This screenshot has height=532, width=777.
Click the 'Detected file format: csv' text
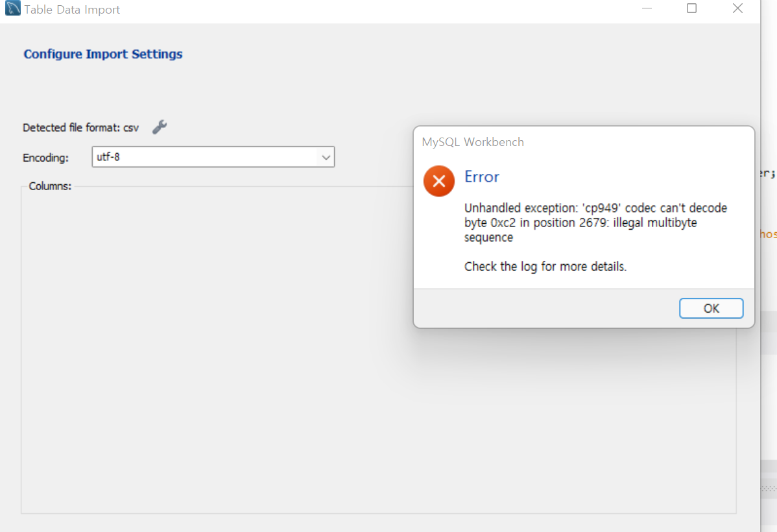coord(81,128)
